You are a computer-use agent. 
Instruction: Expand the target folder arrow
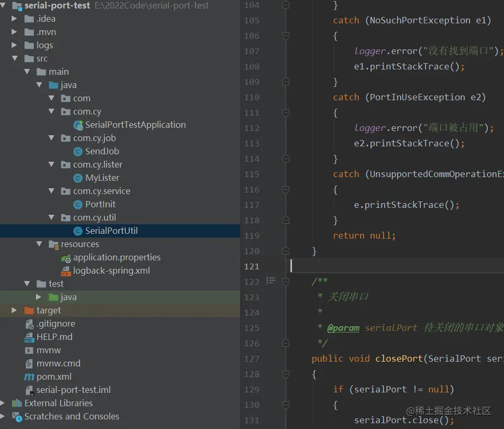[14, 310]
